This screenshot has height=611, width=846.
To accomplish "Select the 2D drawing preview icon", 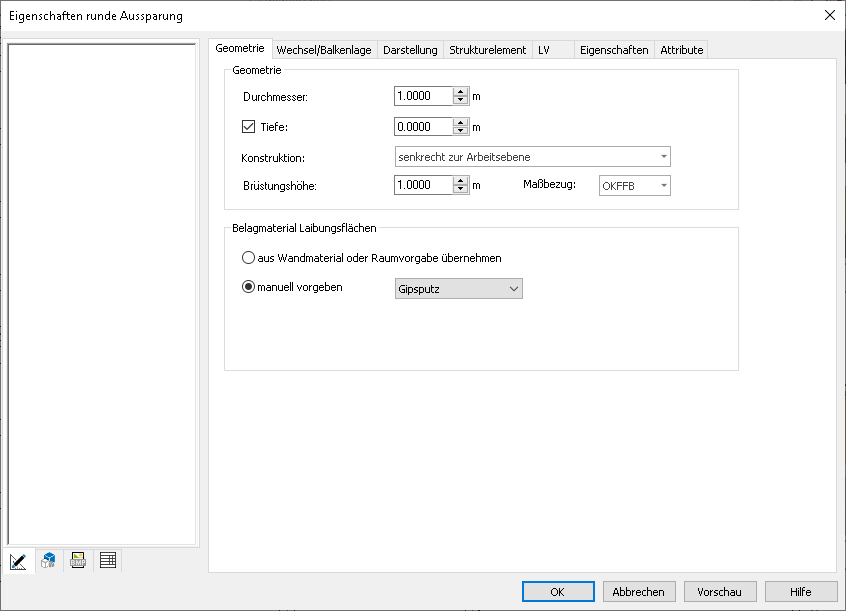I will pyautogui.click(x=18, y=561).
